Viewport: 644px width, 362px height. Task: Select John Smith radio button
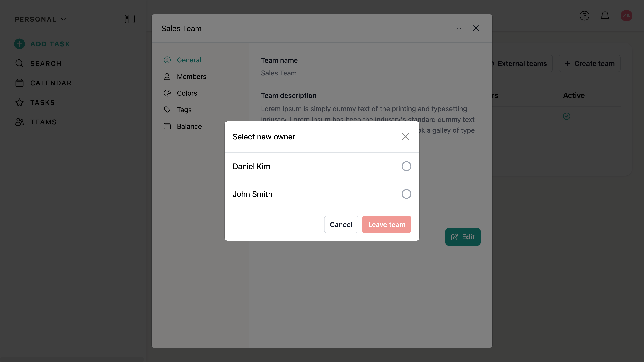tap(406, 194)
